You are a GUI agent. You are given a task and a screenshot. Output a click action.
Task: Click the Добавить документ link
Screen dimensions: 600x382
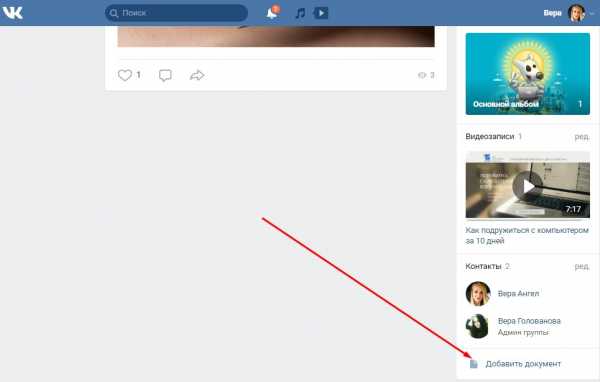[x=523, y=364]
